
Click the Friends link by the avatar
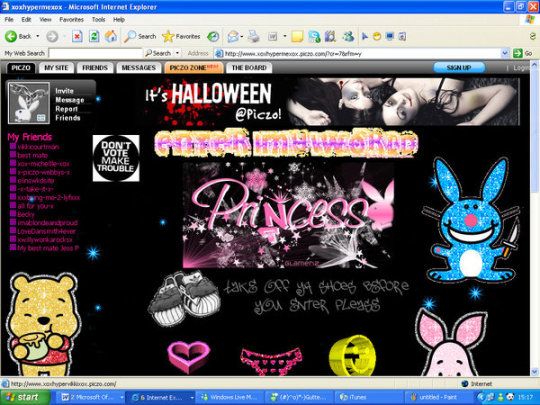[x=68, y=118]
